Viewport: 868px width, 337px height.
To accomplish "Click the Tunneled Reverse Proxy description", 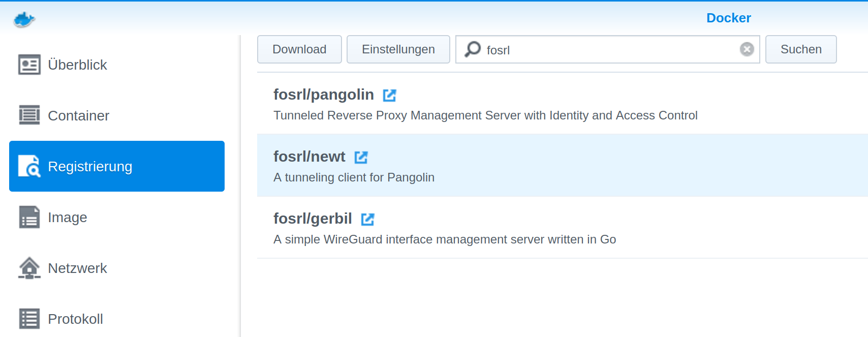I will tap(485, 115).
